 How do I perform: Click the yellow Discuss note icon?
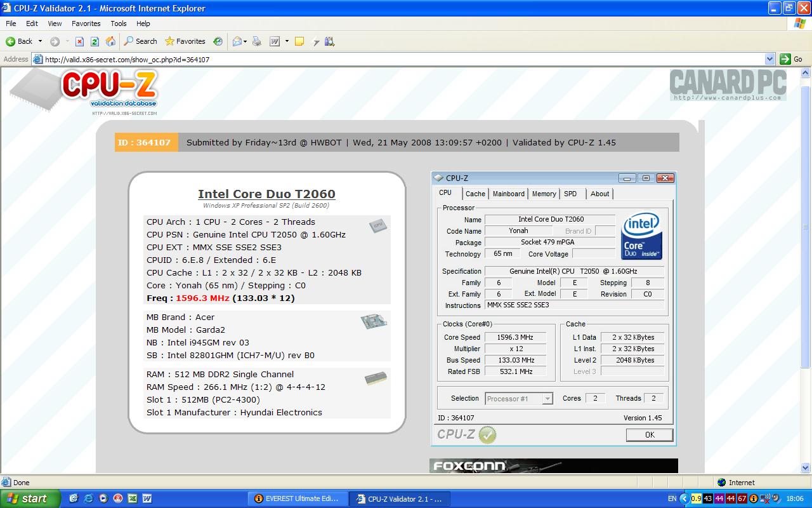pyautogui.click(x=299, y=41)
